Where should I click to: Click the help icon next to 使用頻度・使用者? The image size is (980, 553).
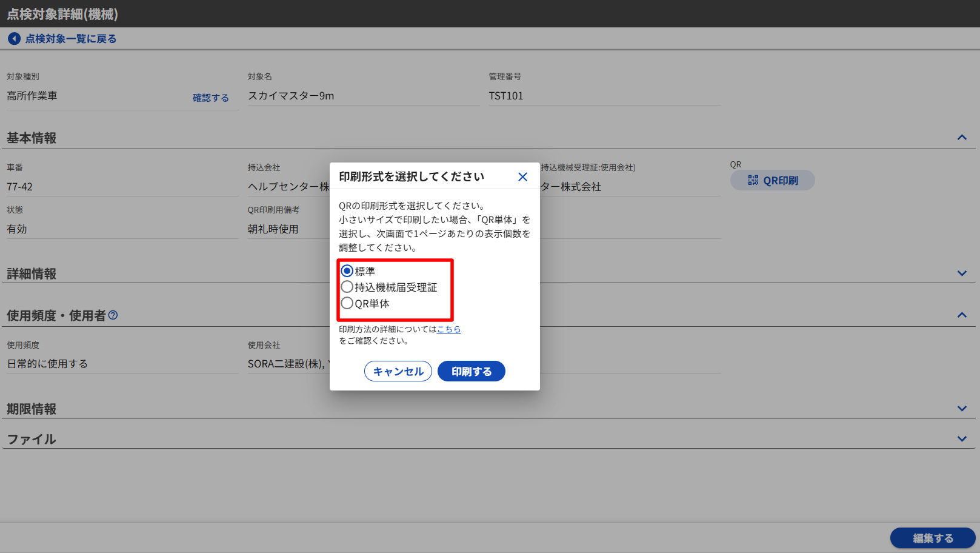[113, 315]
